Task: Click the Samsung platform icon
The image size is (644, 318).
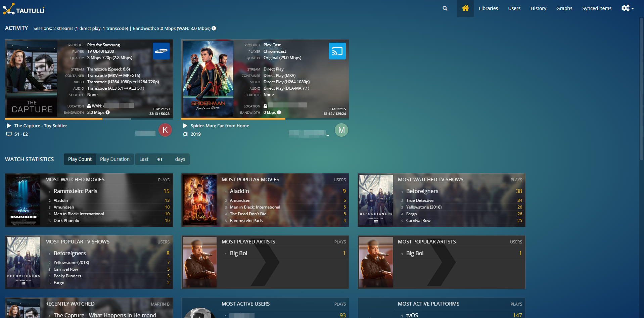Action: 161,51
